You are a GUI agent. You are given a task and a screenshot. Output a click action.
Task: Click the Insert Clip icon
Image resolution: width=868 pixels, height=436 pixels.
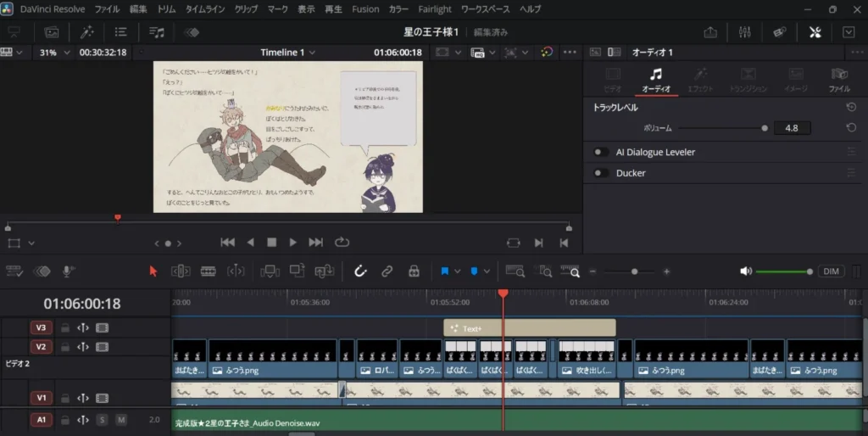pos(270,271)
